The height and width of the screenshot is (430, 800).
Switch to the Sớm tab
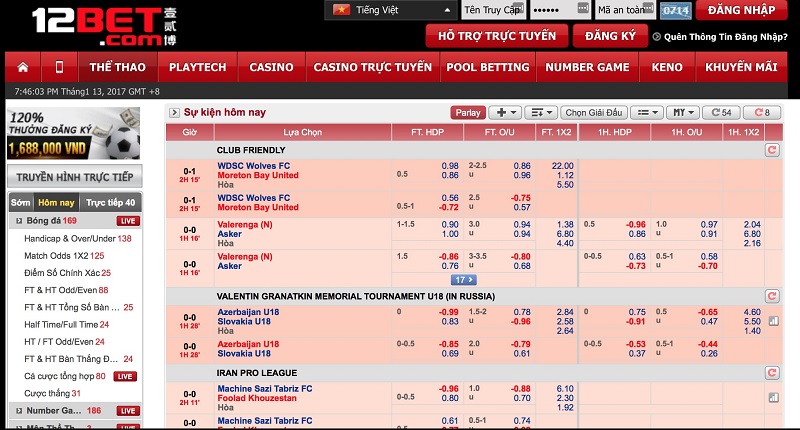coord(21,203)
